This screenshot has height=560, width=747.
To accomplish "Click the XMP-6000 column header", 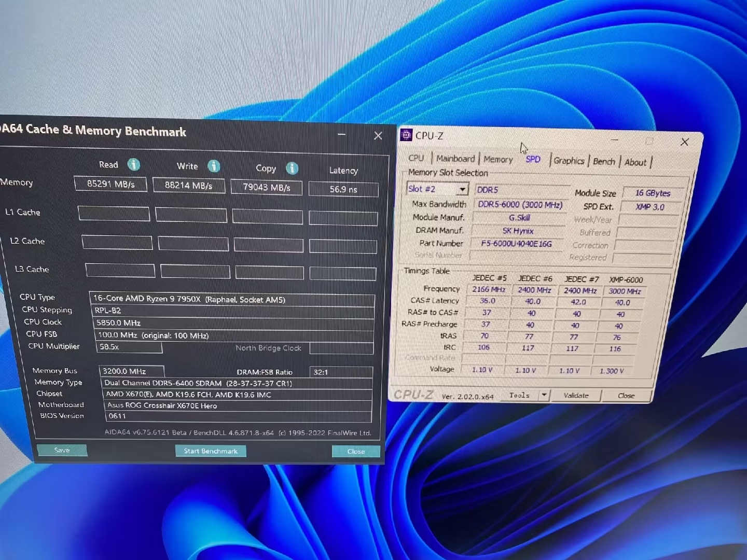I will tap(626, 279).
